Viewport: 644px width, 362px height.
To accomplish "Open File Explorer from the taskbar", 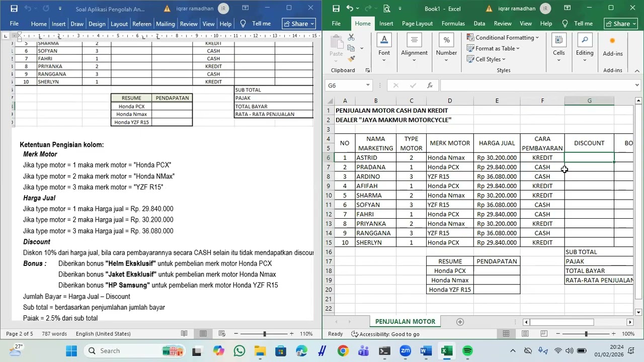I will click(260, 351).
